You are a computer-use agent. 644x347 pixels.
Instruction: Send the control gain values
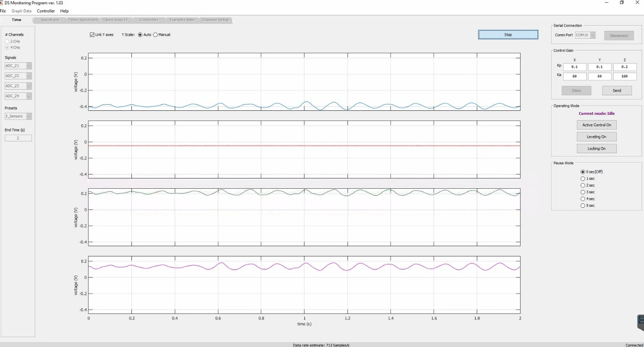tap(617, 91)
